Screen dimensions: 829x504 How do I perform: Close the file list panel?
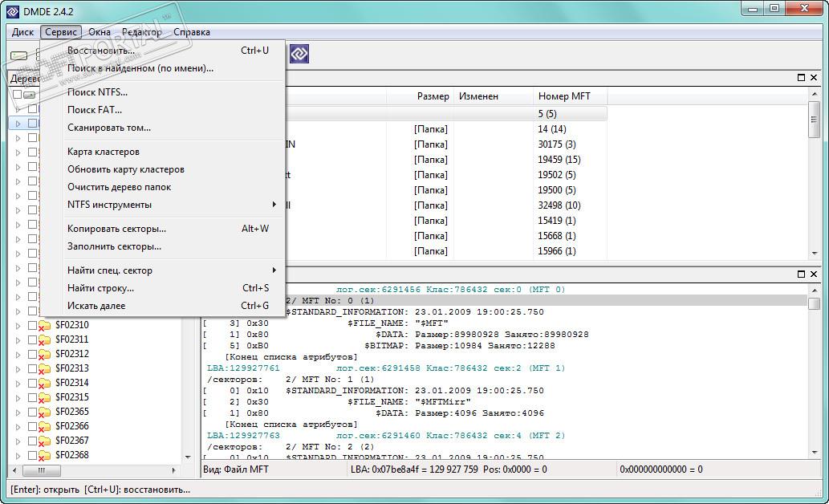pos(814,78)
